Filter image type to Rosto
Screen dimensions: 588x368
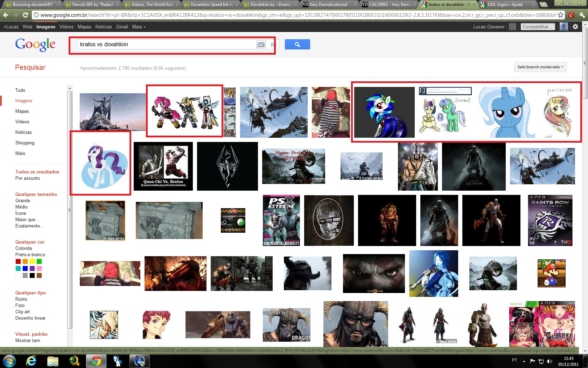21,299
